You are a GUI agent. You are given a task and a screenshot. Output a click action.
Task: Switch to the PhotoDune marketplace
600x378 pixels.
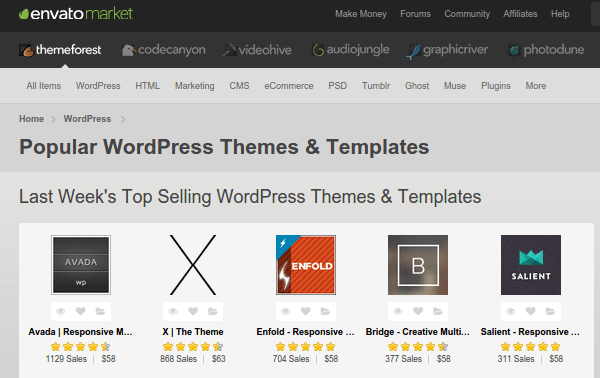[x=546, y=50]
